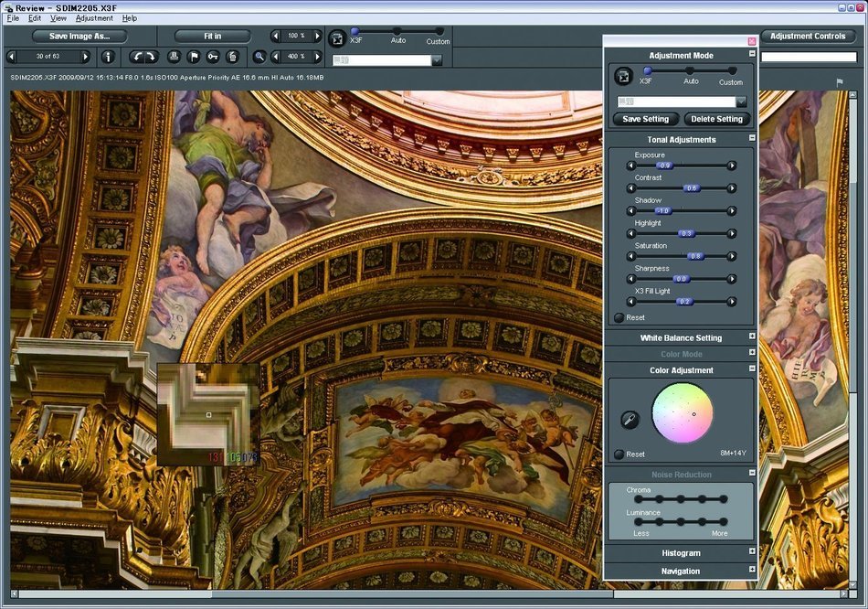Open the Edit menu
Screen dimensions: 868x609
[x=35, y=18]
